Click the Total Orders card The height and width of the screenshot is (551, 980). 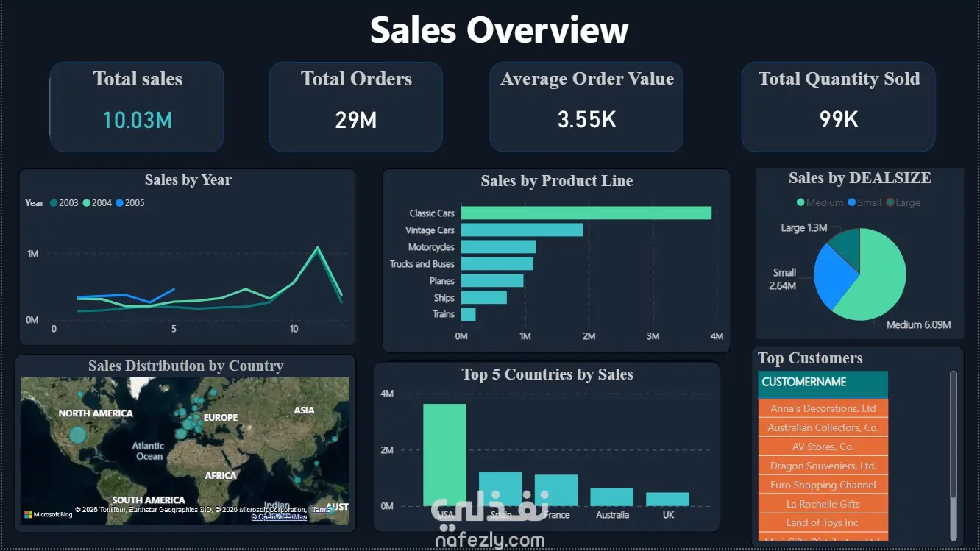point(356,107)
